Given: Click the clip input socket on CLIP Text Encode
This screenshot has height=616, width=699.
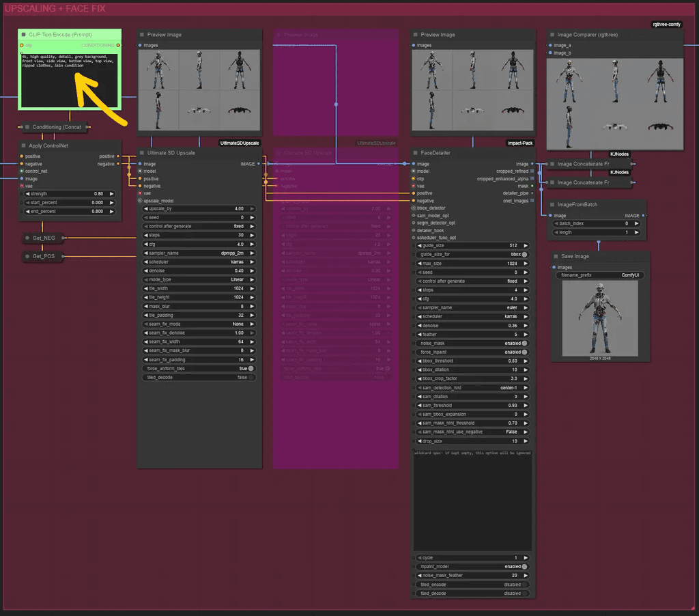Looking at the screenshot, I should [23, 45].
